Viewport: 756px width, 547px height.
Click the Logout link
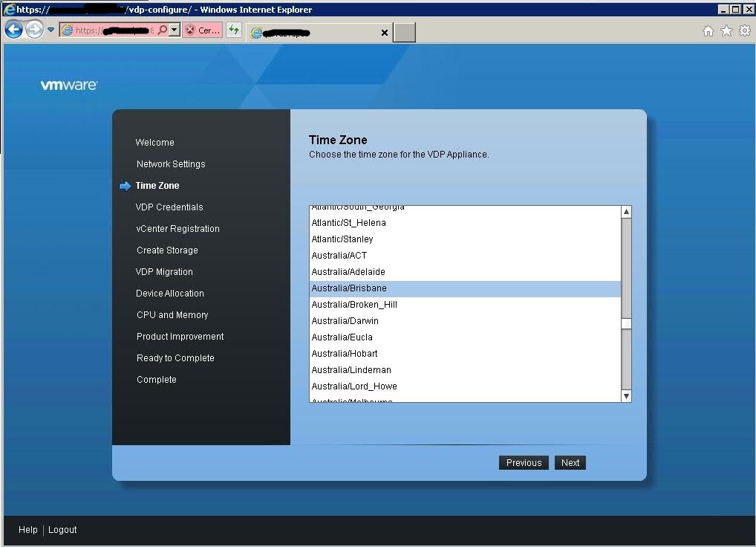[62, 530]
